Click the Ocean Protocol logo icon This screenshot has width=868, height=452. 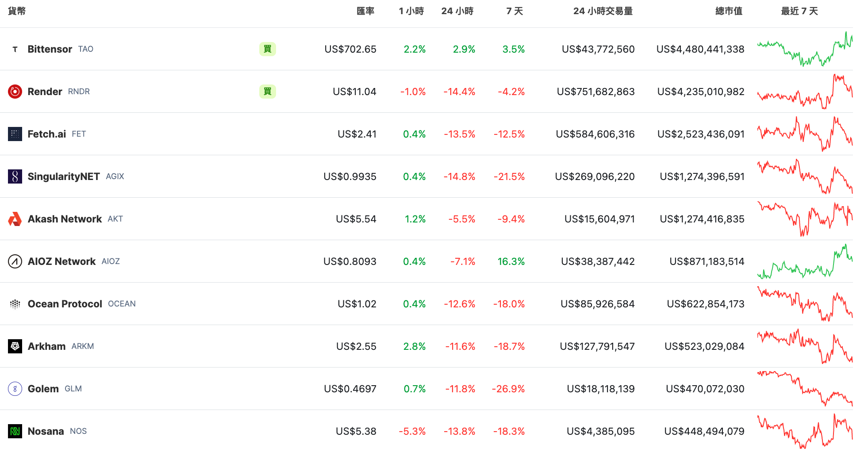tap(15, 304)
